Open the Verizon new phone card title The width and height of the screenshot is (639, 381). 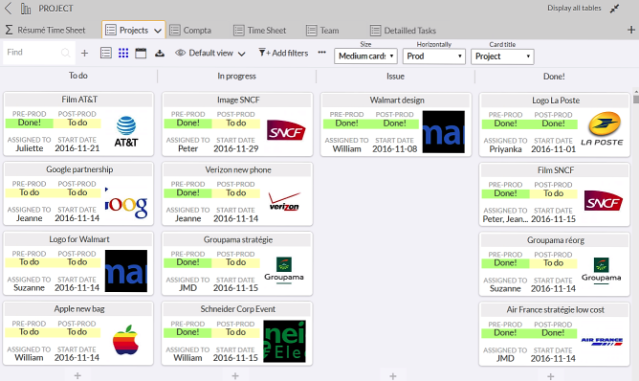pyautogui.click(x=238, y=170)
